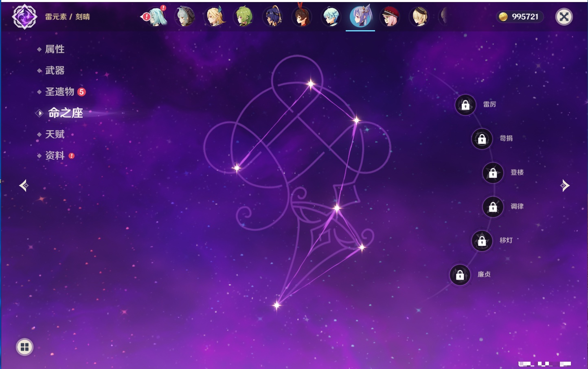This screenshot has width=588, height=369.
Task: Select the 命之座 constellation tab
Action: [66, 113]
